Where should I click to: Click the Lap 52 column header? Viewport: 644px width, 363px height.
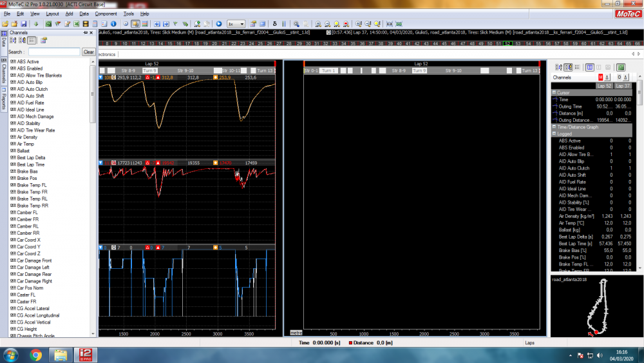pos(605,86)
